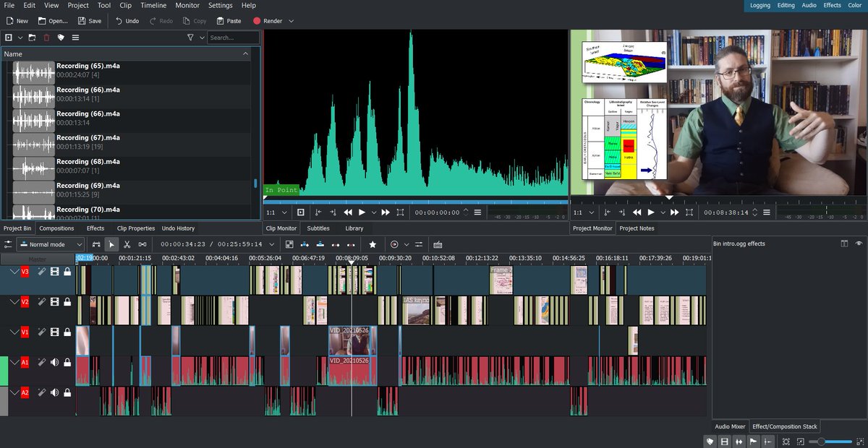Toggle lock on track V2
Viewport: 868px width, 448px height.
click(67, 302)
